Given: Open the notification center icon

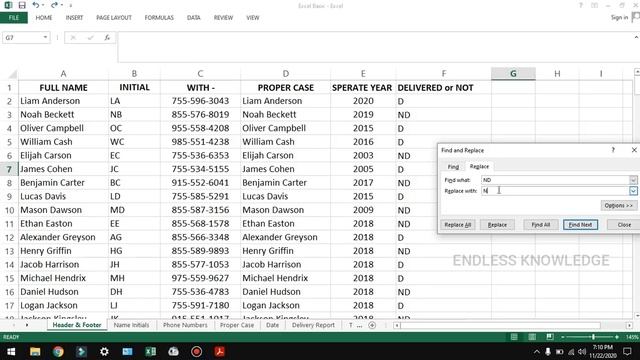Looking at the screenshot, I should pos(627,351).
